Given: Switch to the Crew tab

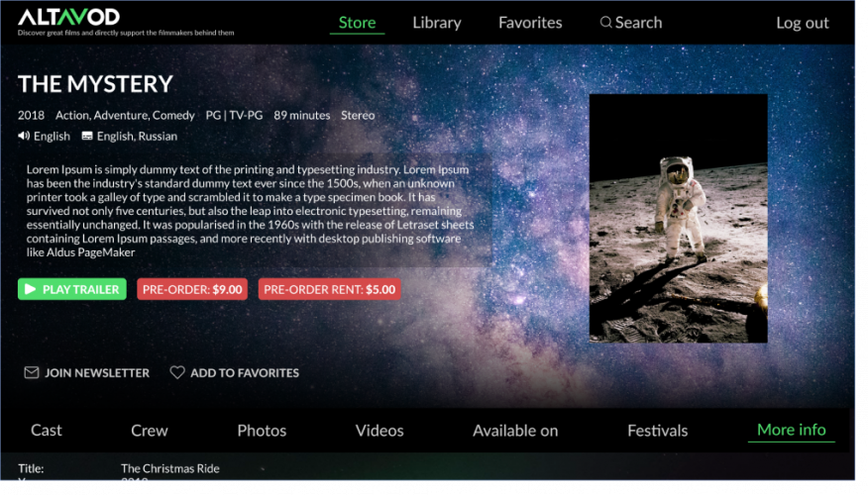Looking at the screenshot, I should [150, 431].
